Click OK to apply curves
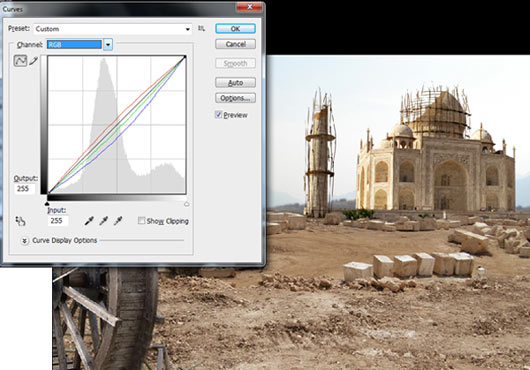Viewport: 530px width, 370px height. (x=235, y=29)
